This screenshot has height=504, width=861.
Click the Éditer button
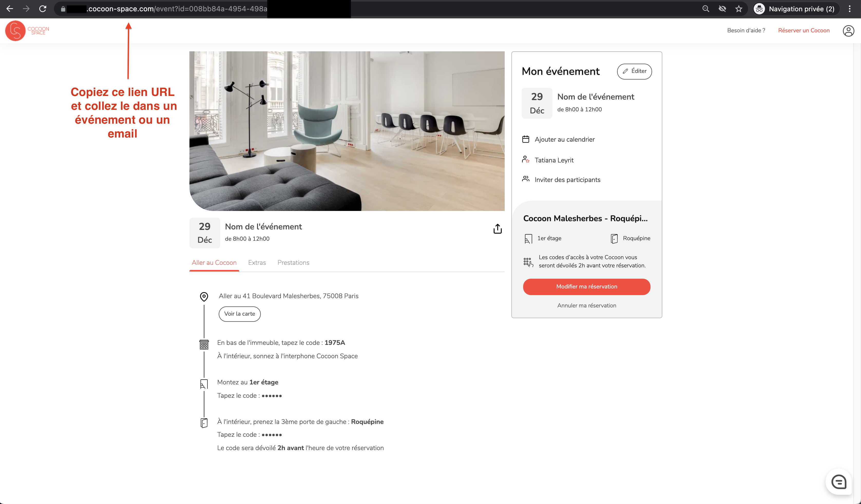634,71
